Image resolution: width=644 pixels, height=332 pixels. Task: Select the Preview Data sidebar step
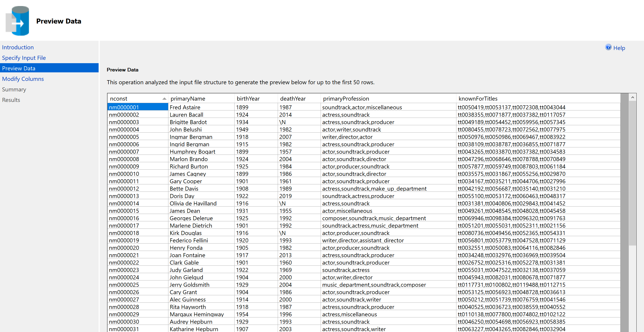19,68
